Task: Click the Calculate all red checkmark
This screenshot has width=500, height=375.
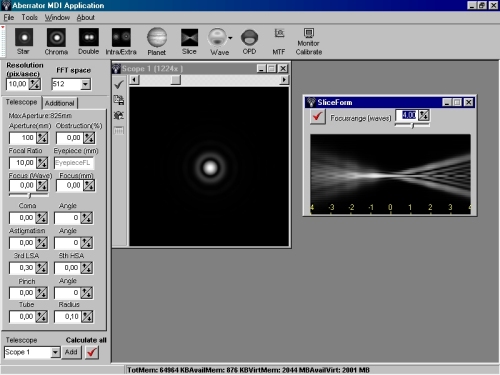Action: 92,352
